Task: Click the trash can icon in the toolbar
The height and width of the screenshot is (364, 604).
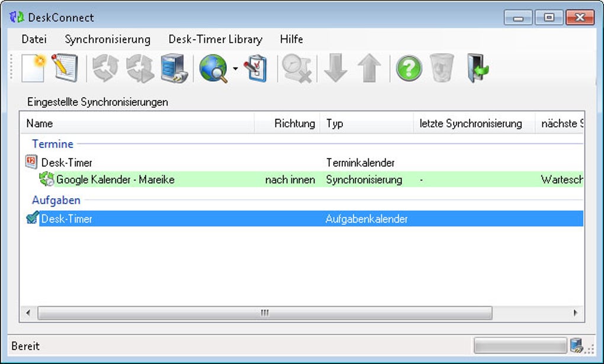Action: pyautogui.click(x=442, y=67)
